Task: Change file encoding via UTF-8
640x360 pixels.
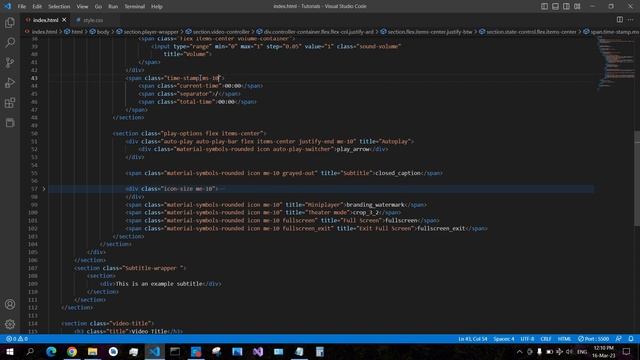Action: pos(527,339)
